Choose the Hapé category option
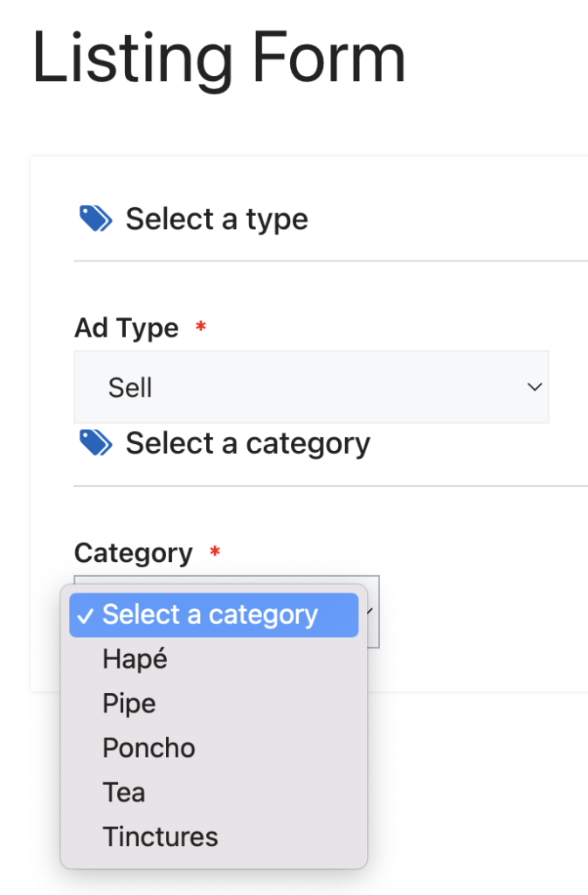 (x=135, y=659)
